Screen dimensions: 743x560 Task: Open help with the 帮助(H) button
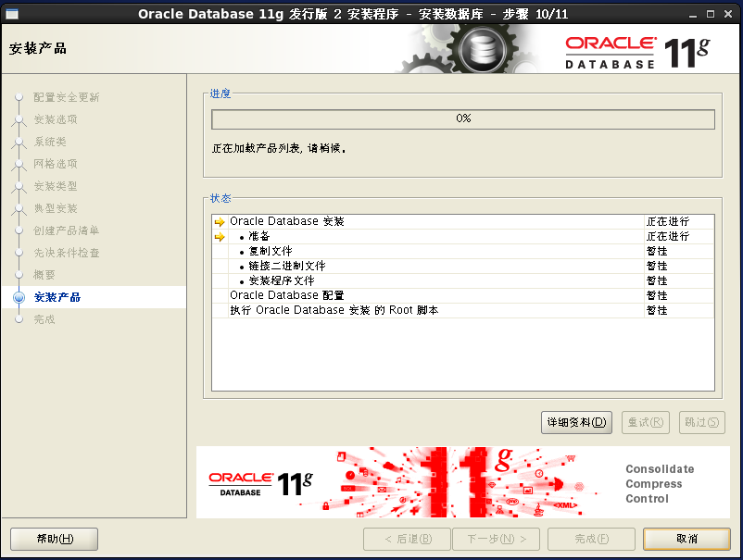point(54,539)
